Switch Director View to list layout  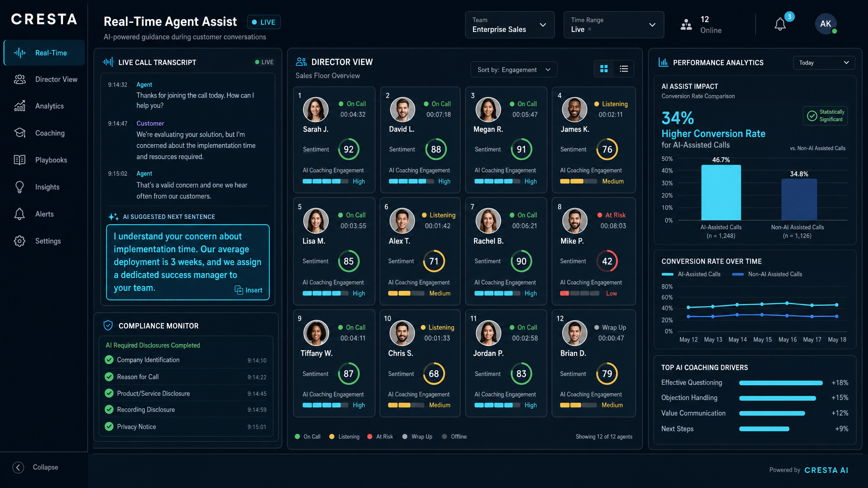click(624, 69)
